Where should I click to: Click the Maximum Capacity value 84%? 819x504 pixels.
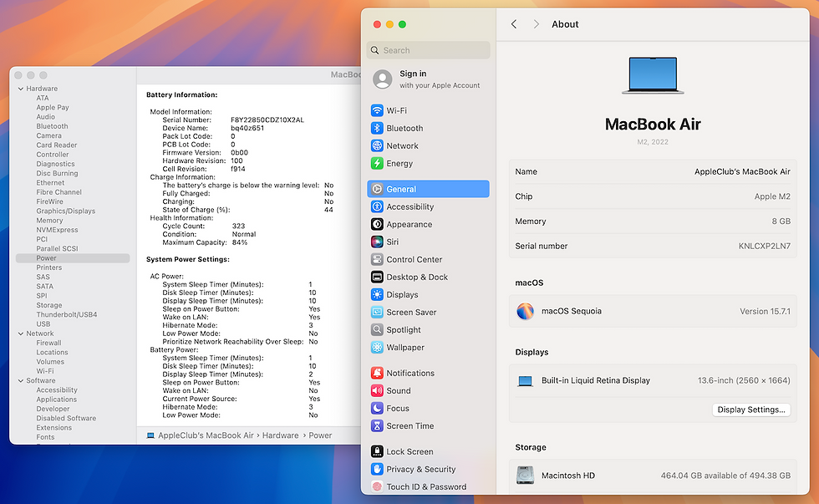point(240,242)
